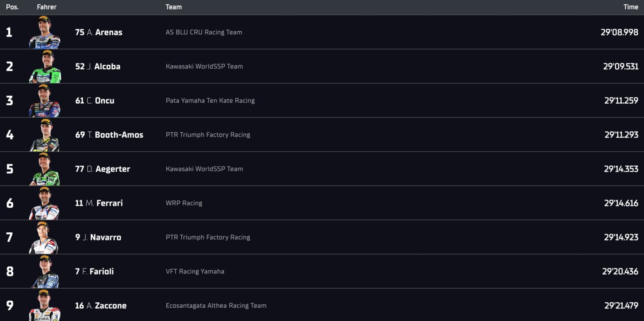Select Kawasaki WorldSSP Team in Aegerter row

click(204, 169)
